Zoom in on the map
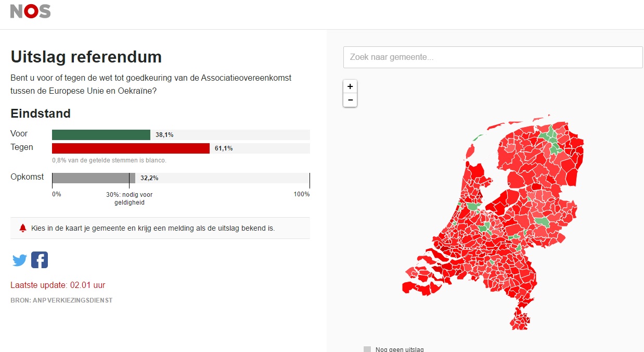Screen dimensions: 644x352 point(350,86)
